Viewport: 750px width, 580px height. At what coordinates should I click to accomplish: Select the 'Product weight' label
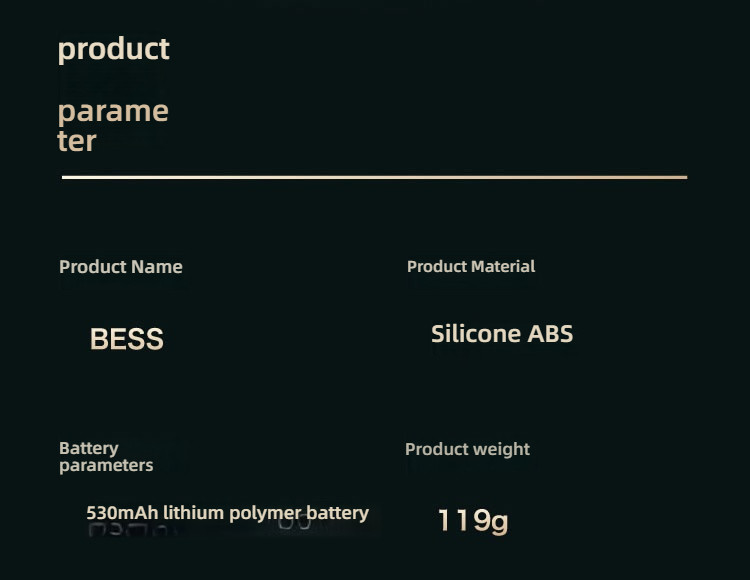[467, 449]
